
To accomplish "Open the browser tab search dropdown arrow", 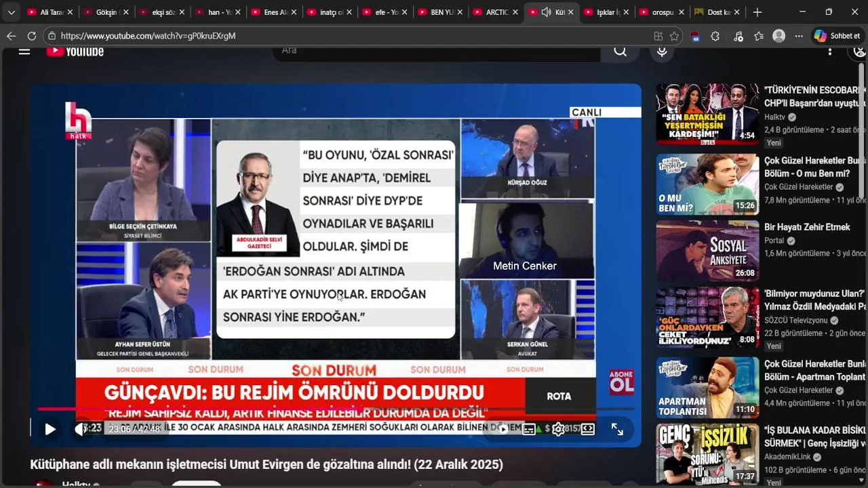I will click(11, 12).
